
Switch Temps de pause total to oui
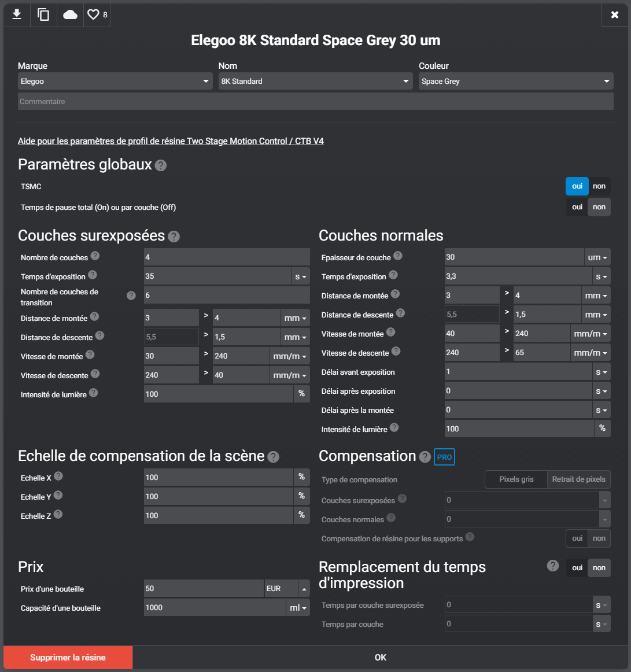pos(577,207)
